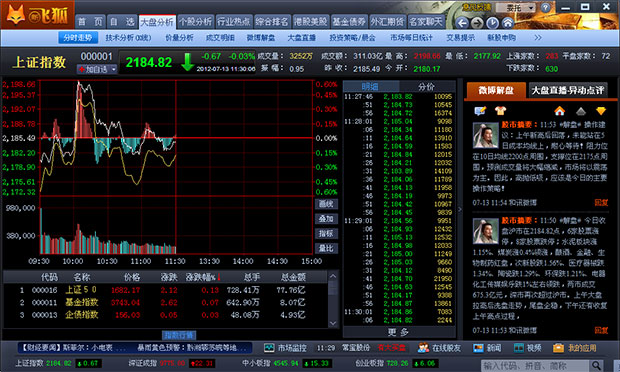Screen dimensions: 620x372
Task: Open 投资策略/晨会 in the toolbar
Action: (x=352, y=38)
